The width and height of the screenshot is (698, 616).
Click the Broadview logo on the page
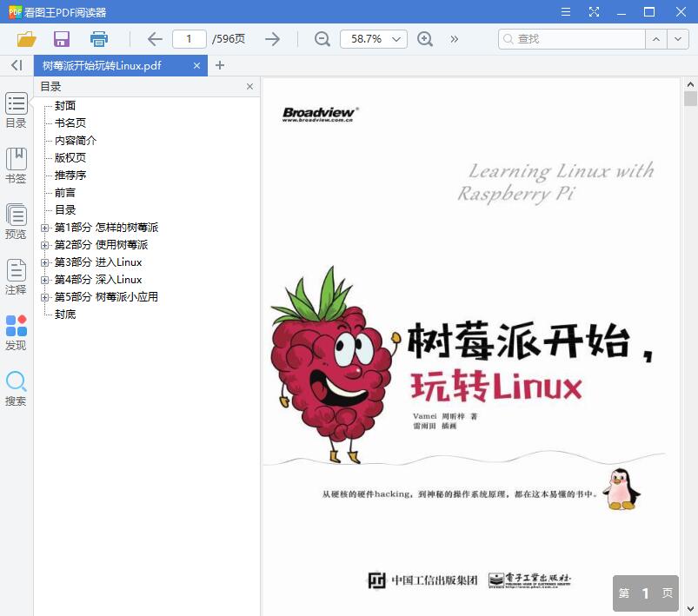point(320,114)
